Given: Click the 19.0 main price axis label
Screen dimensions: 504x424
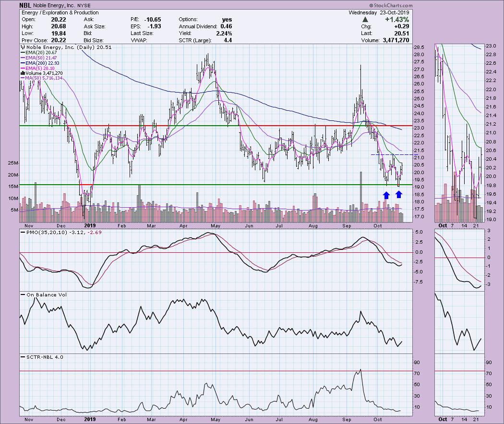Looking at the screenshot, I should [x=419, y=187].
